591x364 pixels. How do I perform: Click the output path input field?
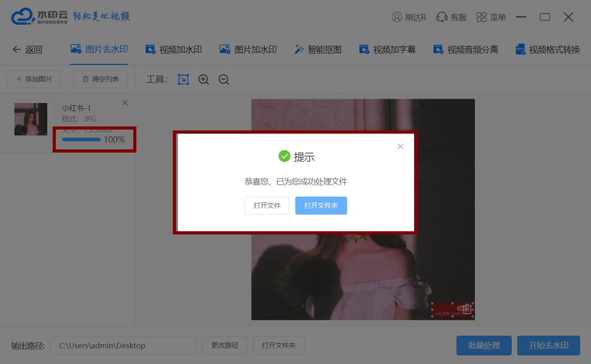[x=123, y=346]
